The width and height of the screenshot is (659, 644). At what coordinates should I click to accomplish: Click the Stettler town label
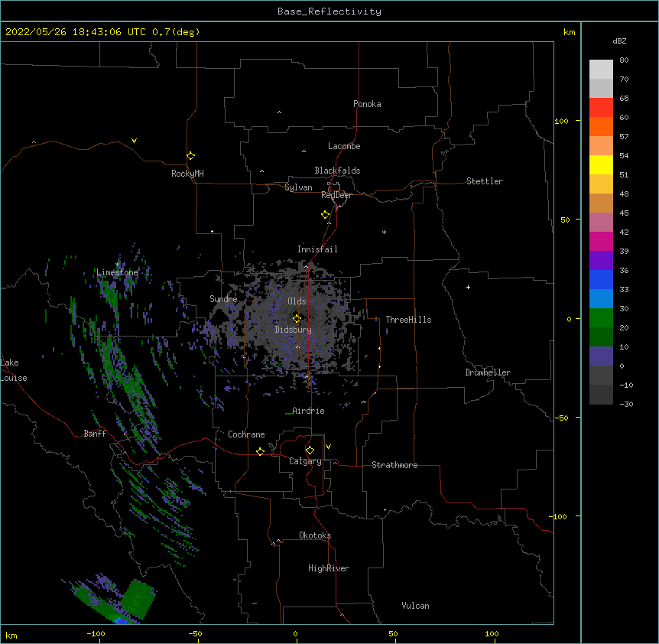(x=485, y=181)
